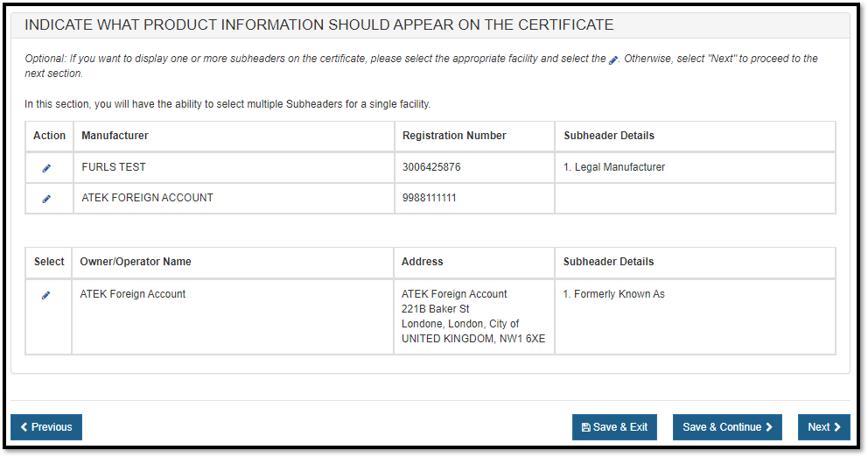Go back with the Previous button
Screen dimensions: 868x457
coord(46,427)
